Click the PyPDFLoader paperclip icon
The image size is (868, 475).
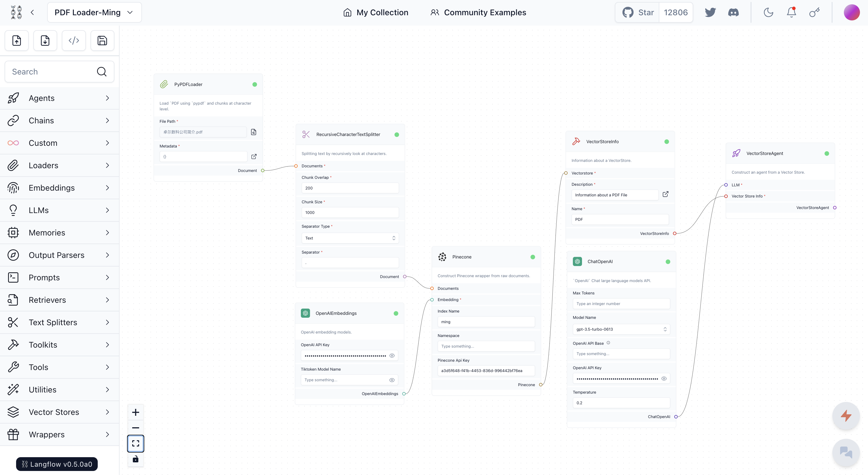tap(164, 84)
